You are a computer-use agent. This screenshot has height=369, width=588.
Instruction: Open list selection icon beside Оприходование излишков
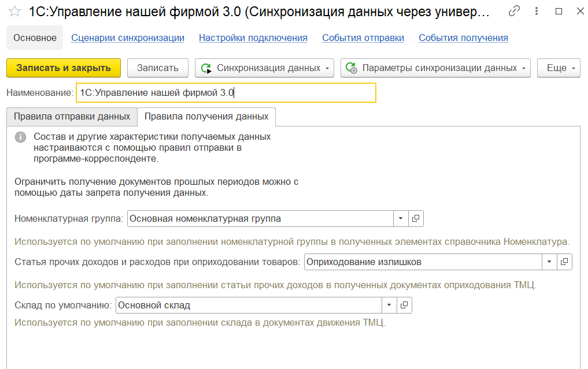(564, 262)
